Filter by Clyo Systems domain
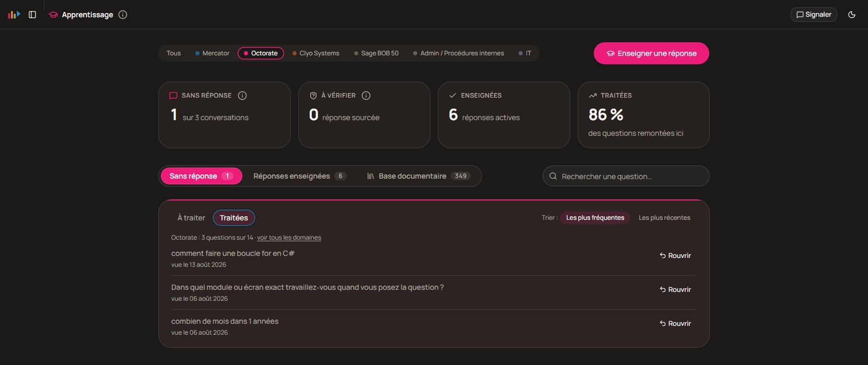Image resolution: width=868 pixels, height=365 pixels. (x=316, y=53)
